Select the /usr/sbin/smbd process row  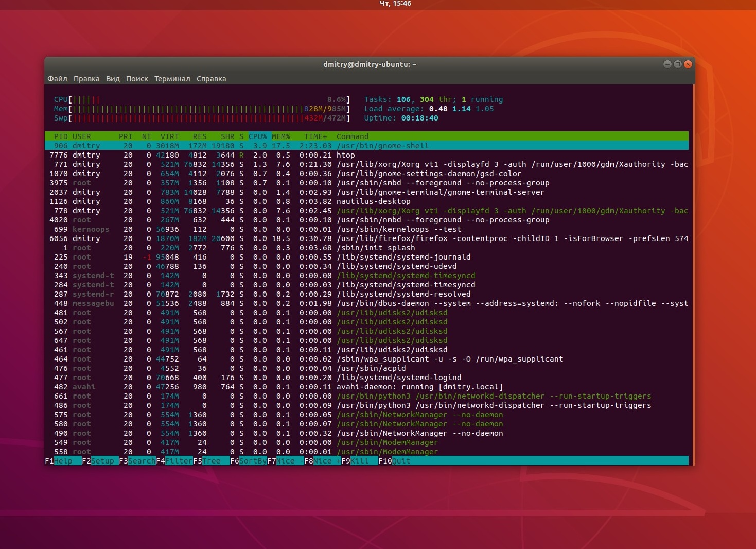366,183
